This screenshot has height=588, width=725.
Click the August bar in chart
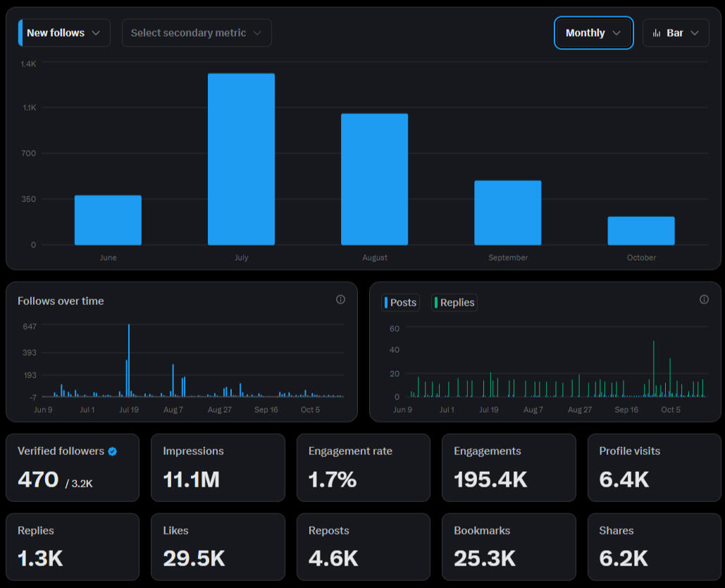pyautogui.click(x=374, y=179)
